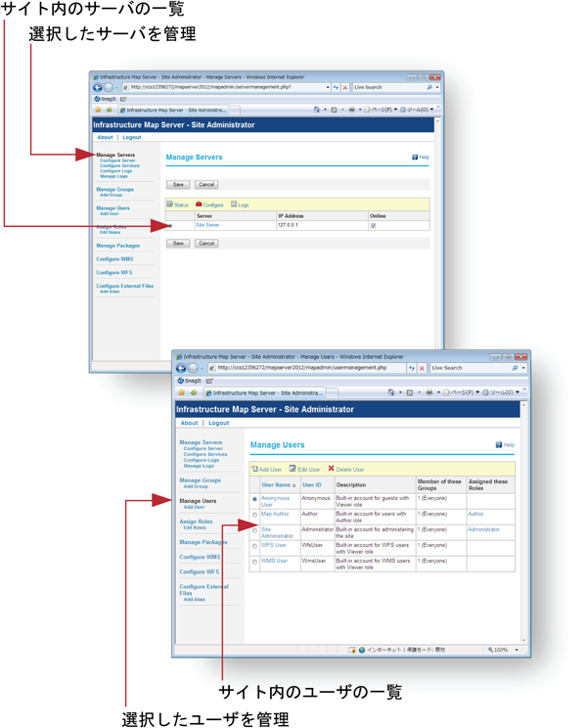Sort by the User Name column header
The height and width of the screenshot is (728, 587).
point(279,484)
